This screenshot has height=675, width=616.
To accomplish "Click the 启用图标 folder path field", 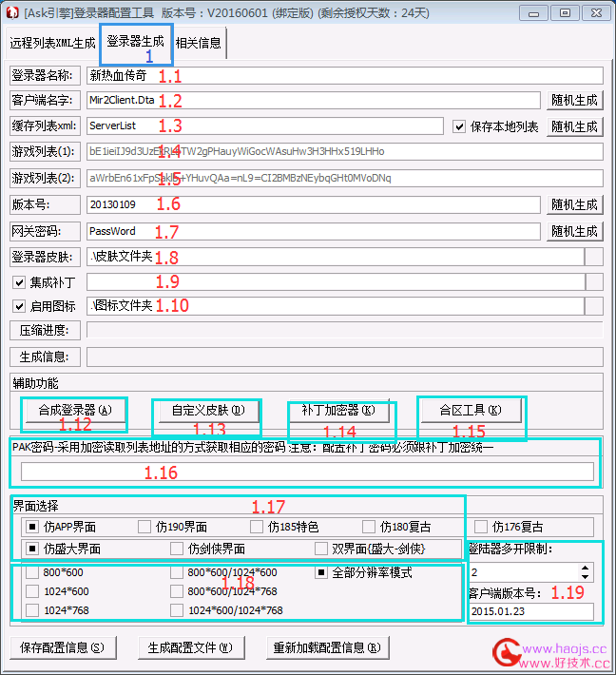I will coord(336,306).
